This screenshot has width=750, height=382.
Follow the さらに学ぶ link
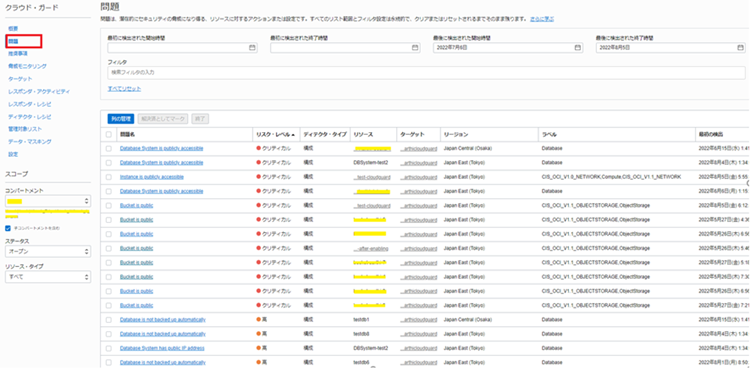coord(542,19)
